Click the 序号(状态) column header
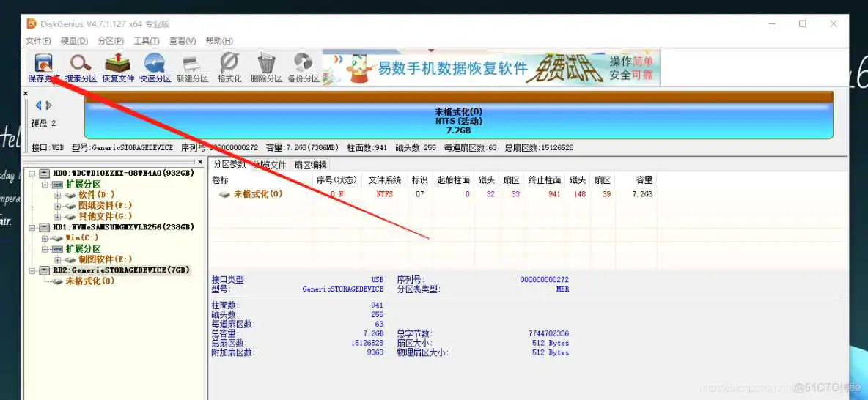 (336, 179)
